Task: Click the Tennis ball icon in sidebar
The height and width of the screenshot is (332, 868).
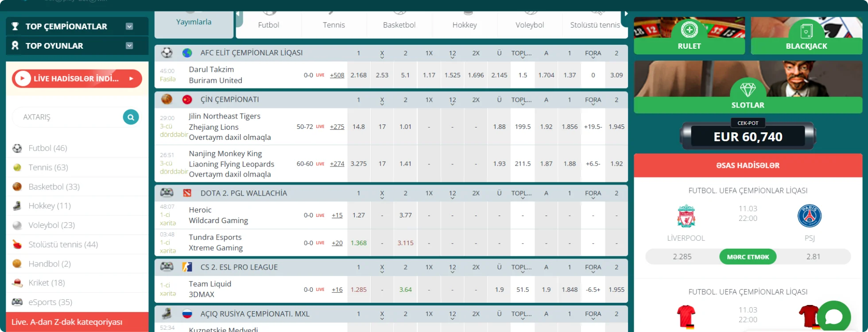Action: click(17, 167)
